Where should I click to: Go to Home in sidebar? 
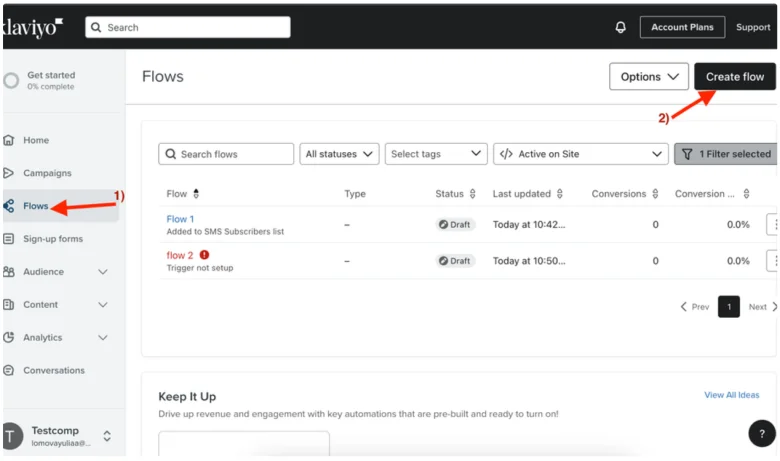pyautogui.click(x=36, y=140)
